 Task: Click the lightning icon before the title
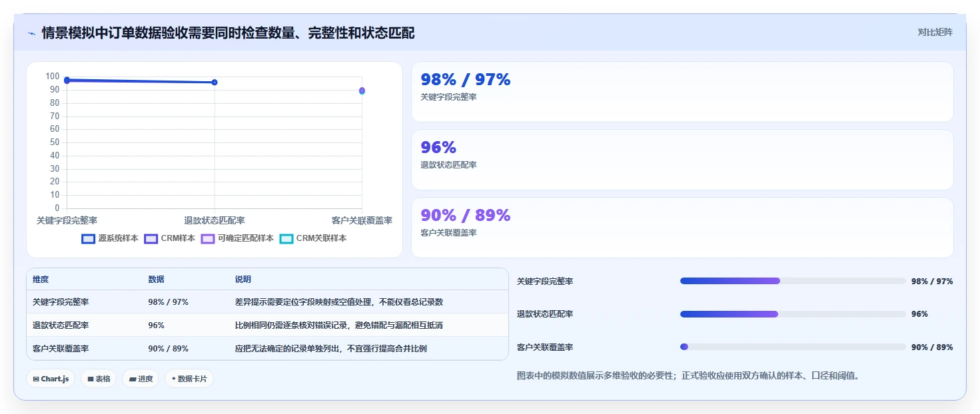pos(31,33)
